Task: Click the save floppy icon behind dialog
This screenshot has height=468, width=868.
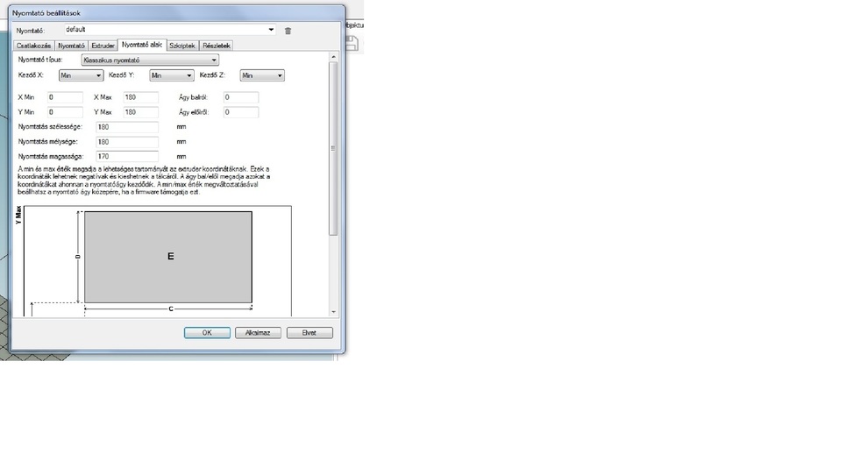Action: tap(354, 41)
